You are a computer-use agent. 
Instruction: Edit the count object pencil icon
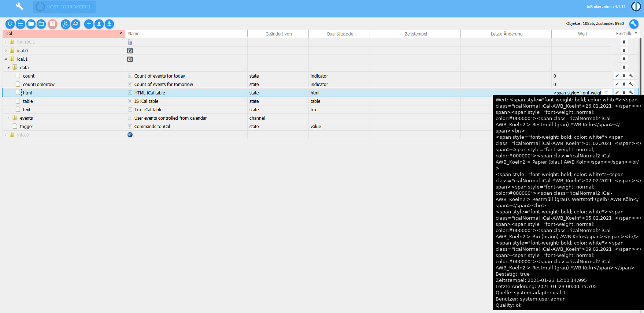coord(617,76)
